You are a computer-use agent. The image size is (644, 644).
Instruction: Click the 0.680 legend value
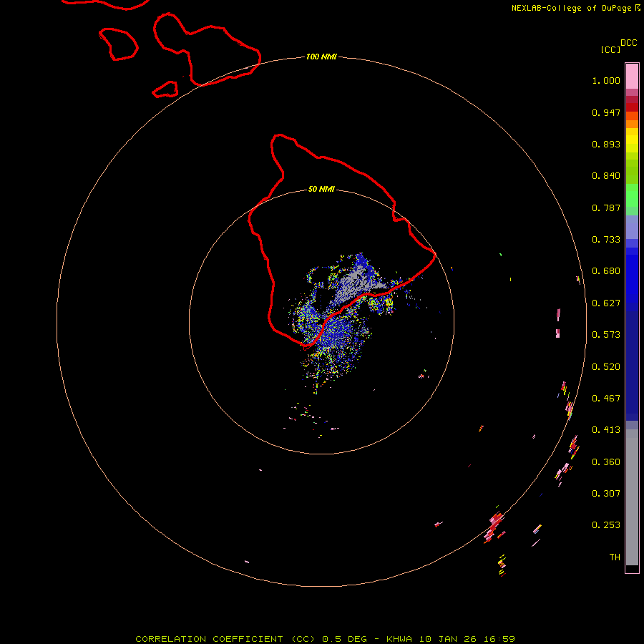(x=606, y=271)
